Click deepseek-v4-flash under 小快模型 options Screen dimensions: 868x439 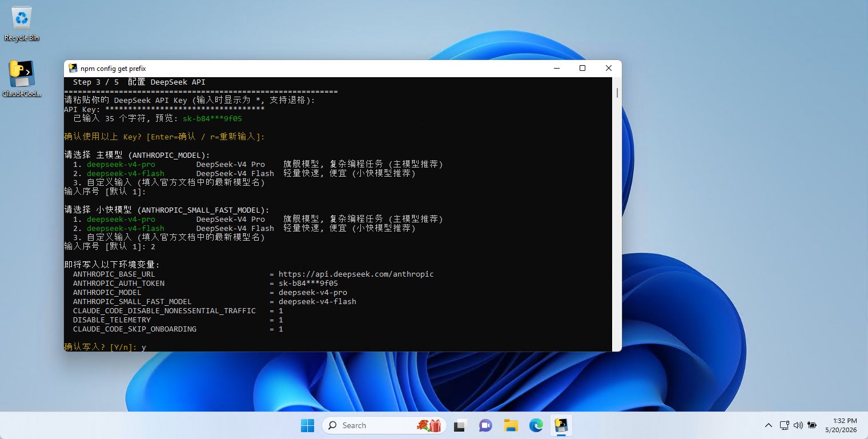point(126,229)
